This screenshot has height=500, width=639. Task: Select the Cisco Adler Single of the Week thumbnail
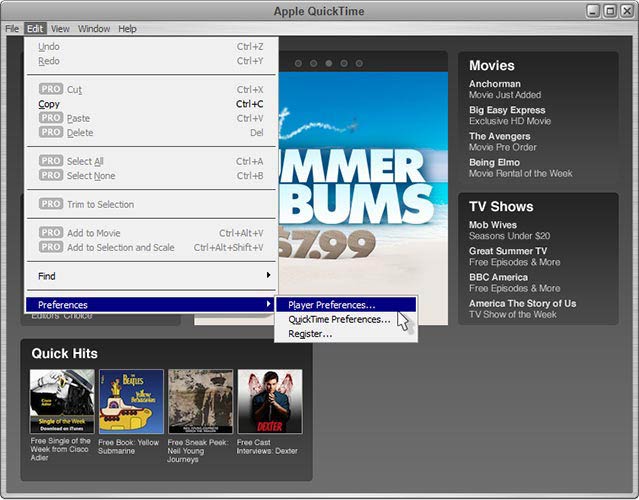coord(62,401)
